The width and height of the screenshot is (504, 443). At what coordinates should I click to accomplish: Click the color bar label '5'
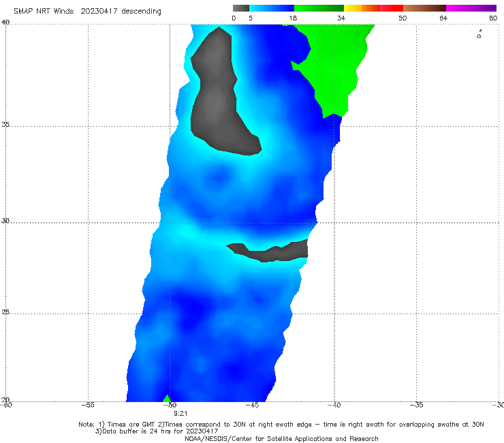click(251, 18)
